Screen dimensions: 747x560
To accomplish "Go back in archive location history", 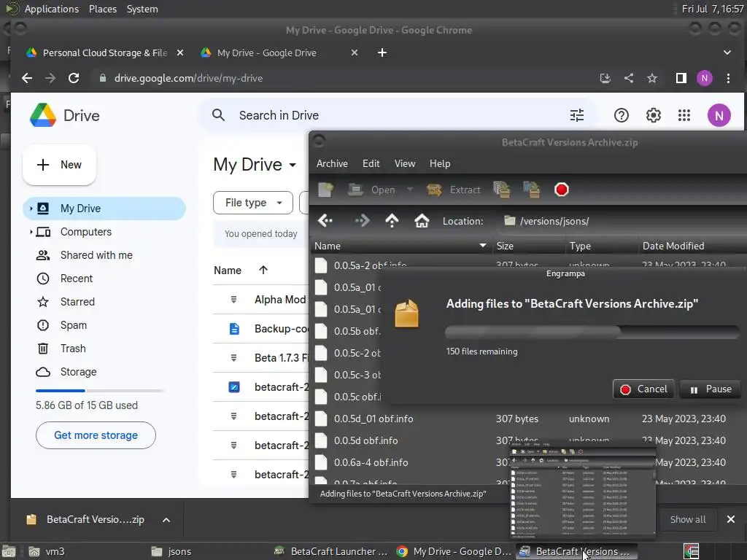I will (325, 220).
